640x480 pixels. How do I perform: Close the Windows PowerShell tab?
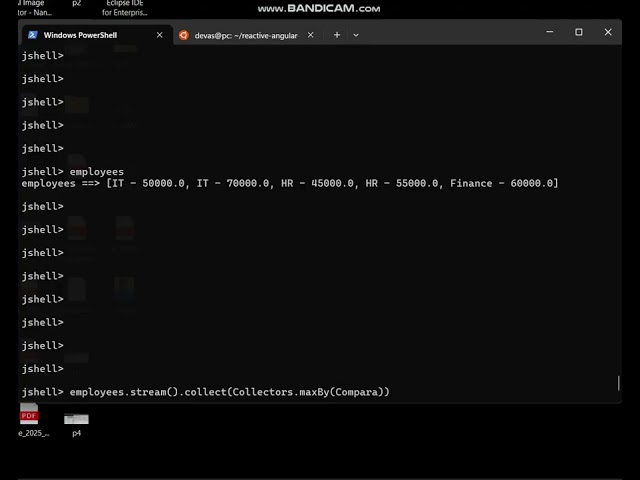click(x=159, y=35)
